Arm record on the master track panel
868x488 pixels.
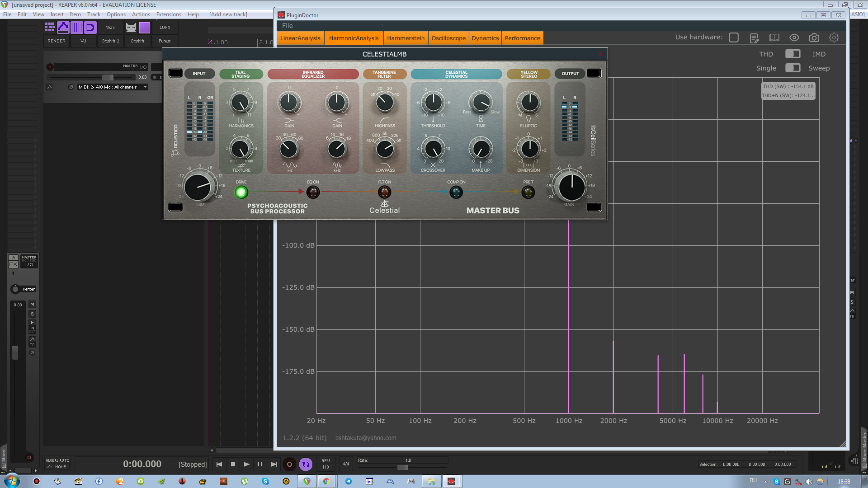[x=50, y=67]
